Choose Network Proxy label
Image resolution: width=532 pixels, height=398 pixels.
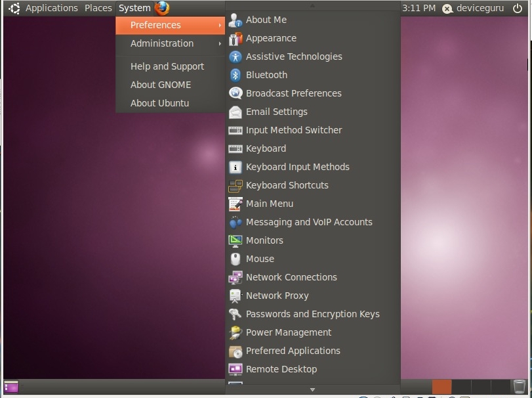click(277, 296)
